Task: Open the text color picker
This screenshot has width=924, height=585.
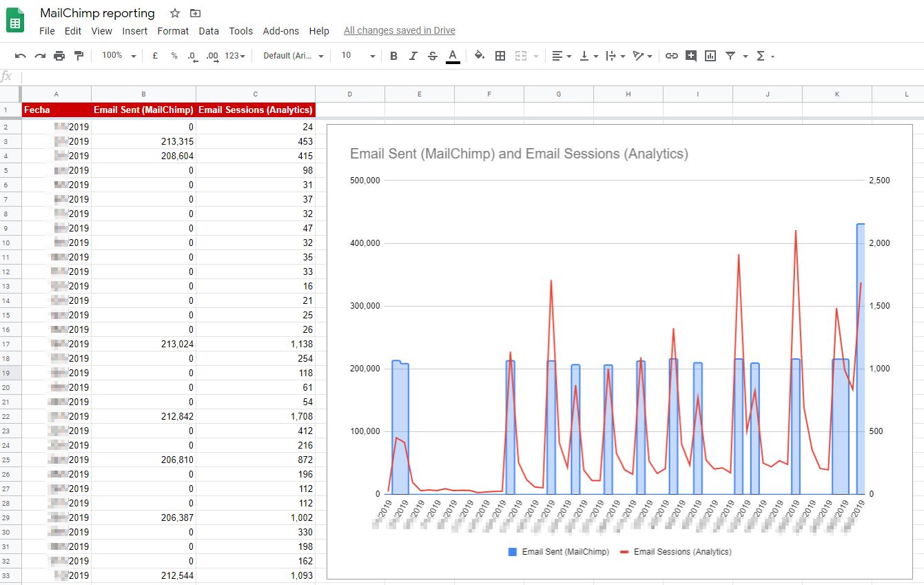Action: click(x=453, y=56)
